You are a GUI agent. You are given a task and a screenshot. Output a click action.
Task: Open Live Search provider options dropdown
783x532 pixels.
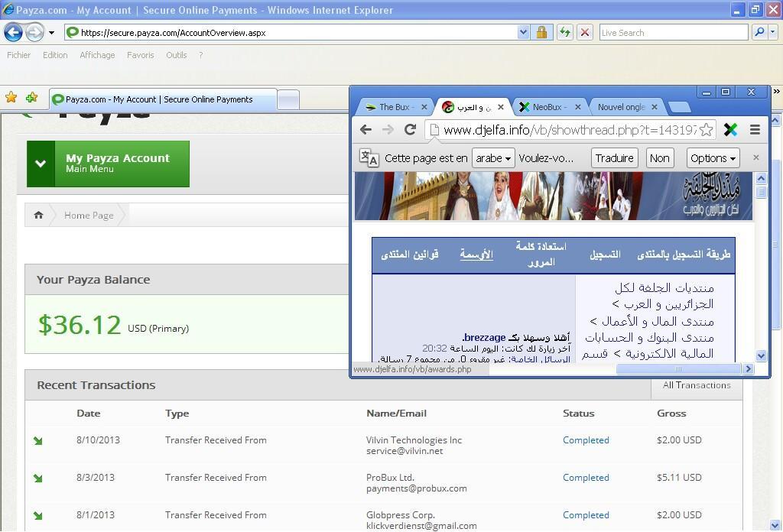(x=772, y=32)
